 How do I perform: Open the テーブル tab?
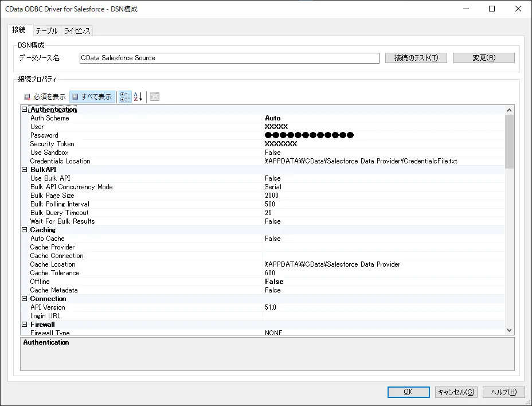[46, 31]
